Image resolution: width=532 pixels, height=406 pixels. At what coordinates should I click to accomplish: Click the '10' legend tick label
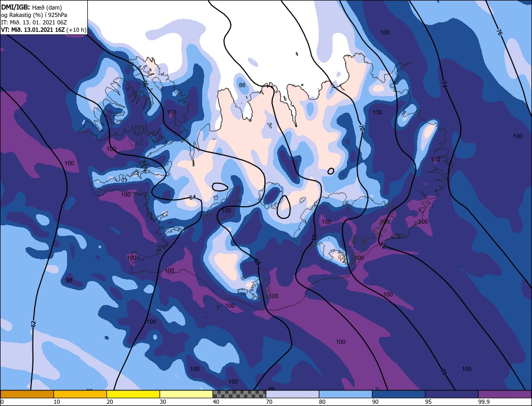pos(57,402)
